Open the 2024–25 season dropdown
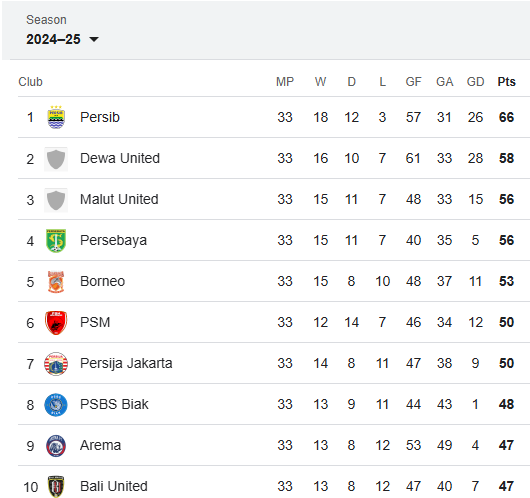The height and width of the screenshot is (498, 530). pos(62,39)
